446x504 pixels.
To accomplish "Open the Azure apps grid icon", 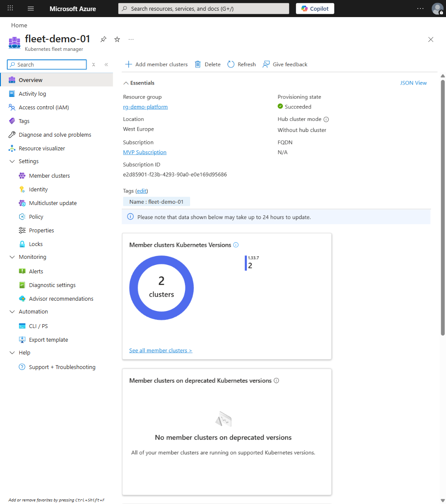I will coord(10,9).
